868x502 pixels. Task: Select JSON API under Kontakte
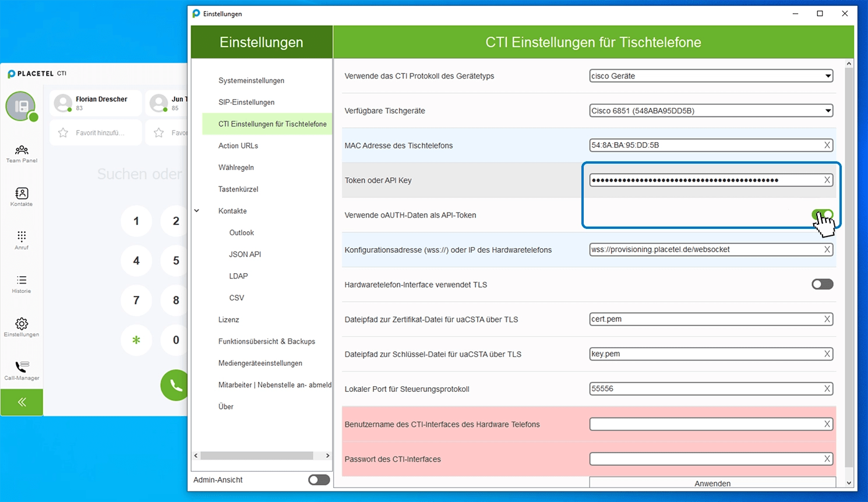[x=245, y=254]
